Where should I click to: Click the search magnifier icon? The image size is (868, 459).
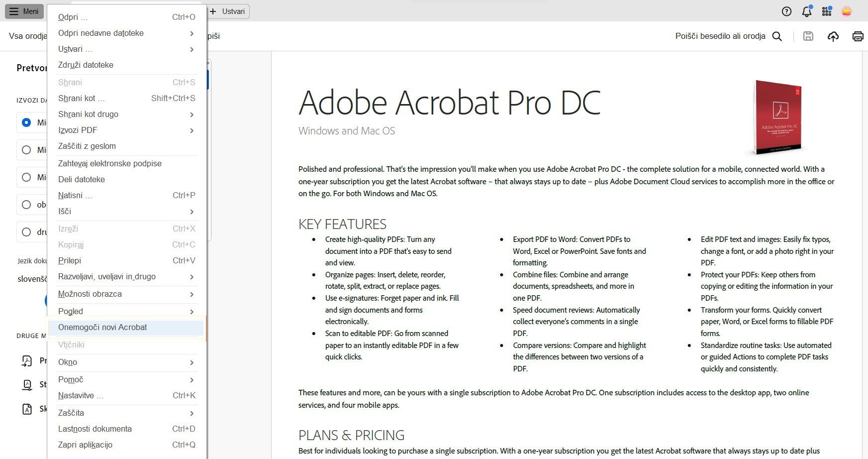coord(777,36)
